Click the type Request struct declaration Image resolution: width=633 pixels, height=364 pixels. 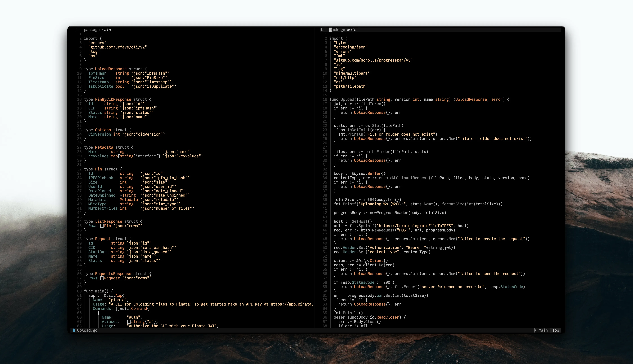tap(107, 239)
